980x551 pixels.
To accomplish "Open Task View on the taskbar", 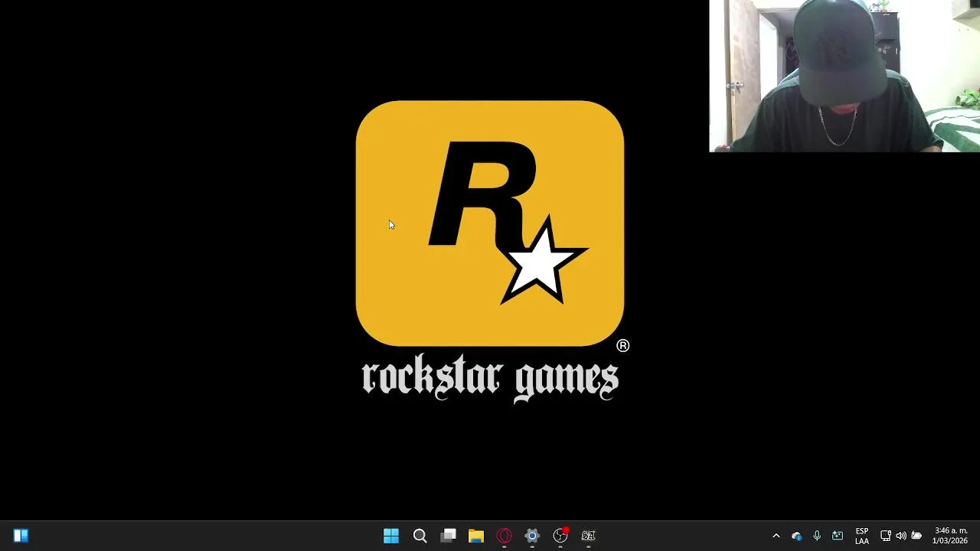I will coord(449,536).
